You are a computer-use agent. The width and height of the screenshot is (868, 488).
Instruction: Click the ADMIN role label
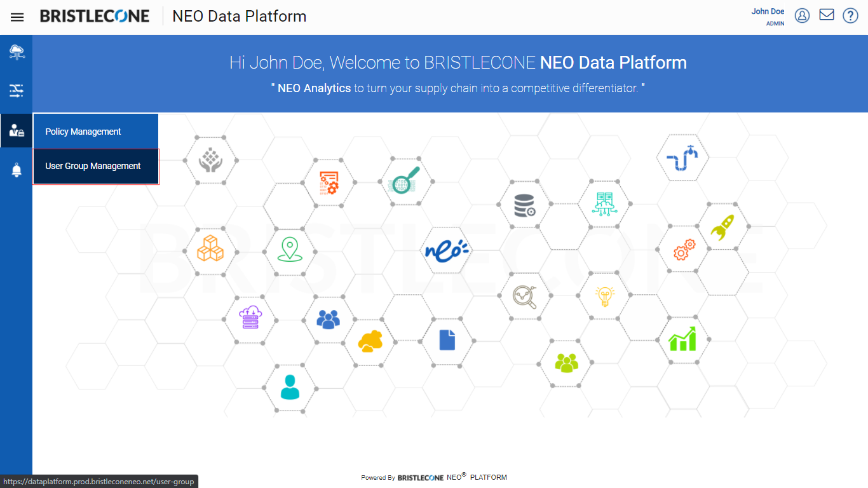click(775, 24)
